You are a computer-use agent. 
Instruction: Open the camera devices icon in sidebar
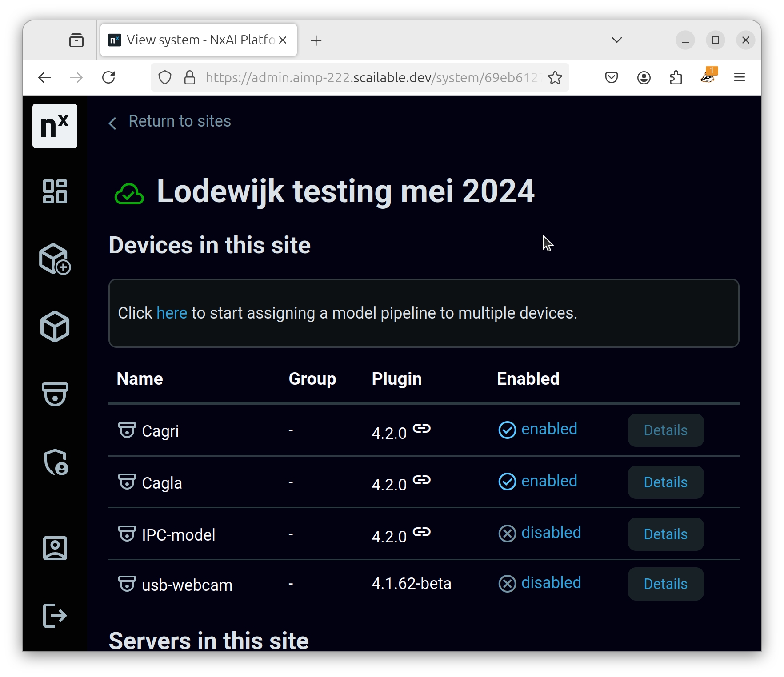[55, 394]
